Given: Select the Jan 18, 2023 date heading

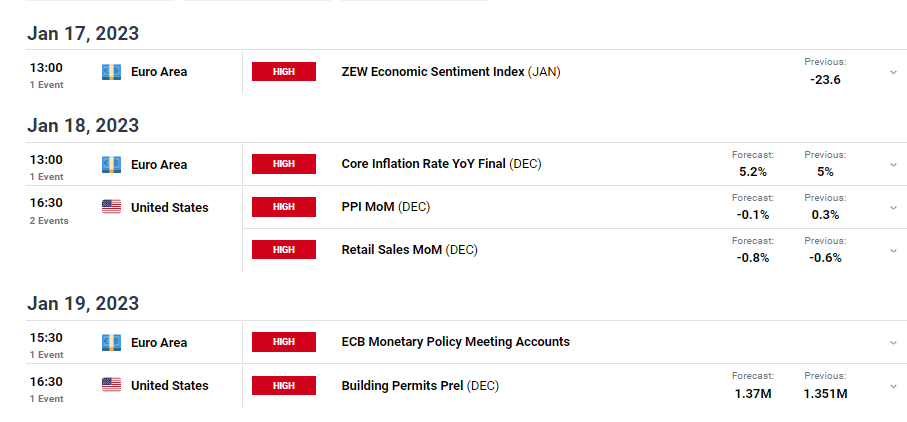Looking at the screenshot, I should point(83,125).
